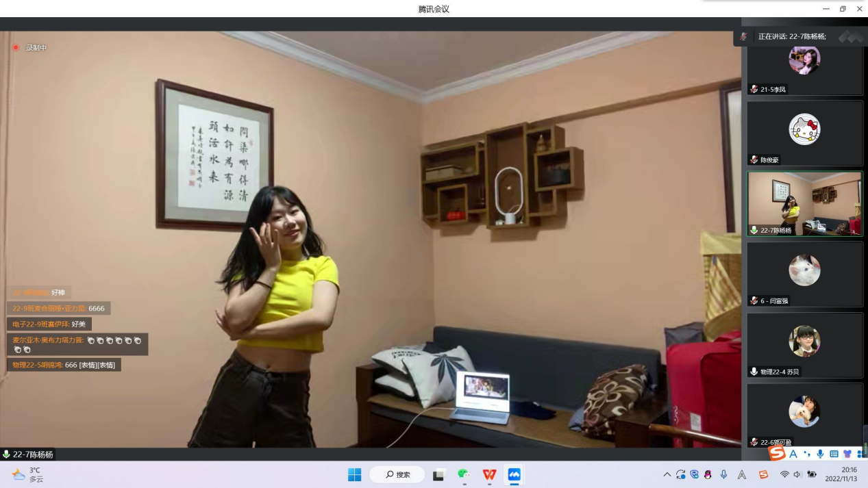Click Sogou voice input microphone on floating bar
The image size is (868, 488).
pos(820,453)
